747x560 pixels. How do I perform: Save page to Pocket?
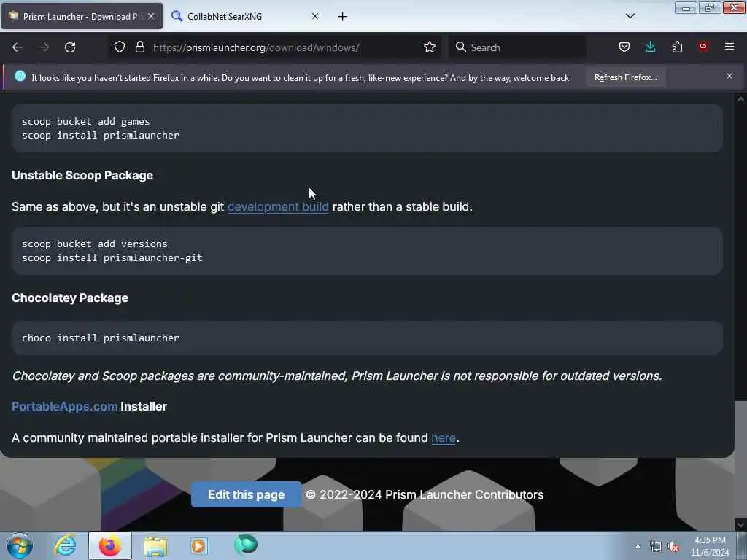[x=624, y=47]
